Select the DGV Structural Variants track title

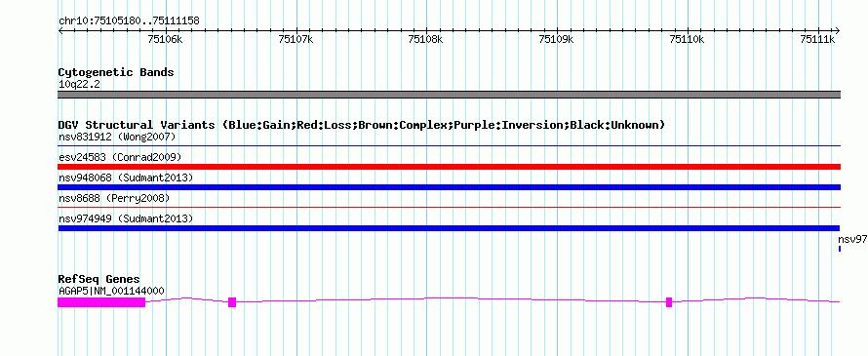361,125
